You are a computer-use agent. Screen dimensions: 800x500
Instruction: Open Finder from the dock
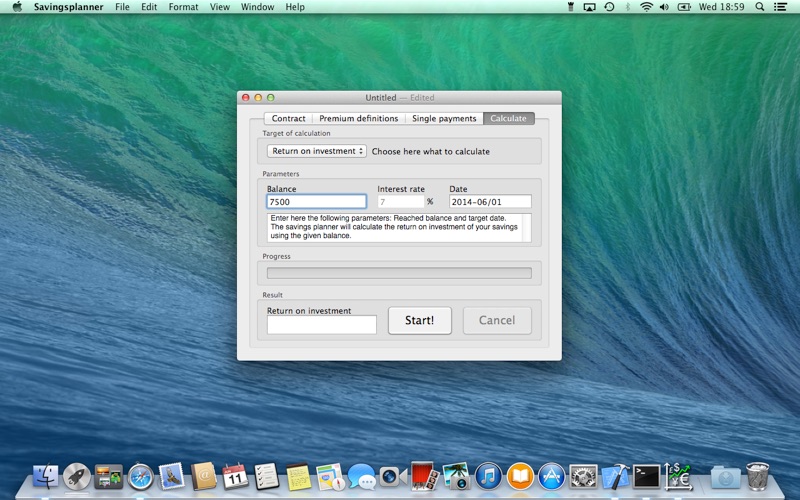(45, 477)
